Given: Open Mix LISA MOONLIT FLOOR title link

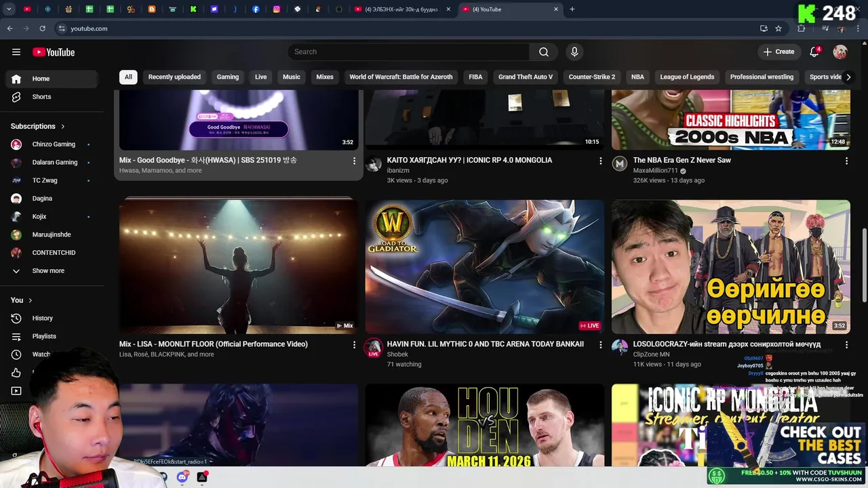Looking at the screenshot, I should point(214,344).
